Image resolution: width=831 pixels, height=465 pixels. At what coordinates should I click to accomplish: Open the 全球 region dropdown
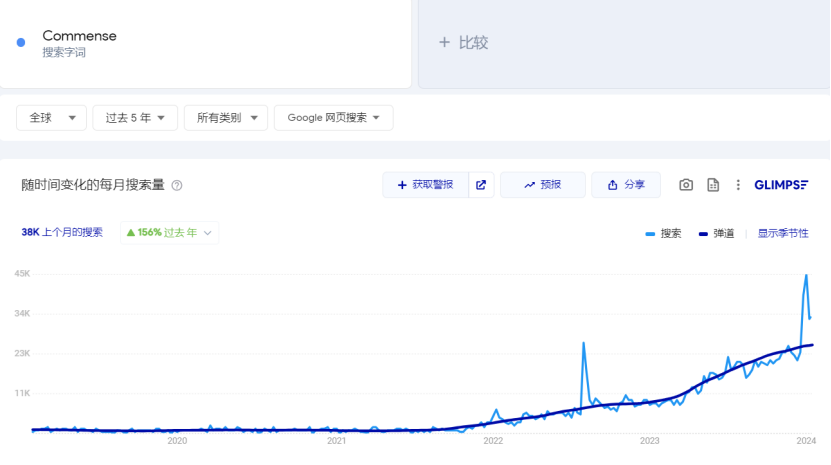pyautogui.click(x=51, y=118)
